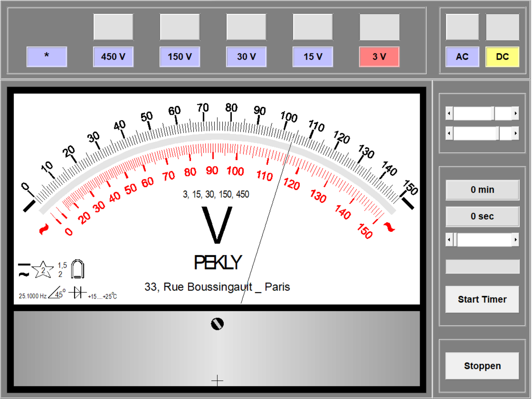This screenshot has width=532, height=399.
Task: Select the 450 V range button
Action: (x=113, y=57)
